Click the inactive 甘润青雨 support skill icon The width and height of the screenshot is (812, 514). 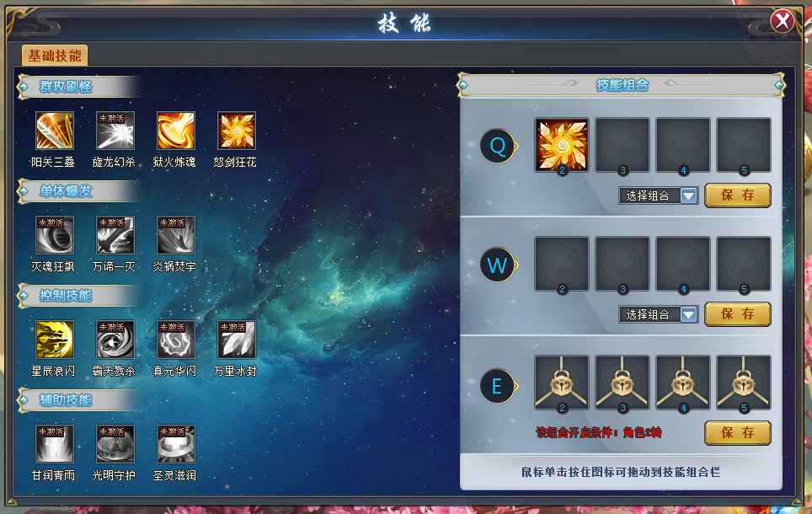[x=55, y=444]
